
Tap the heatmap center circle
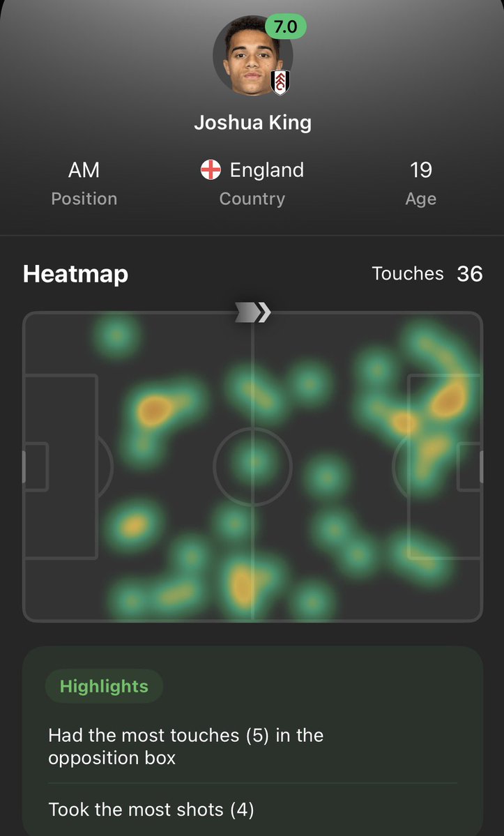tap(252, 466)
